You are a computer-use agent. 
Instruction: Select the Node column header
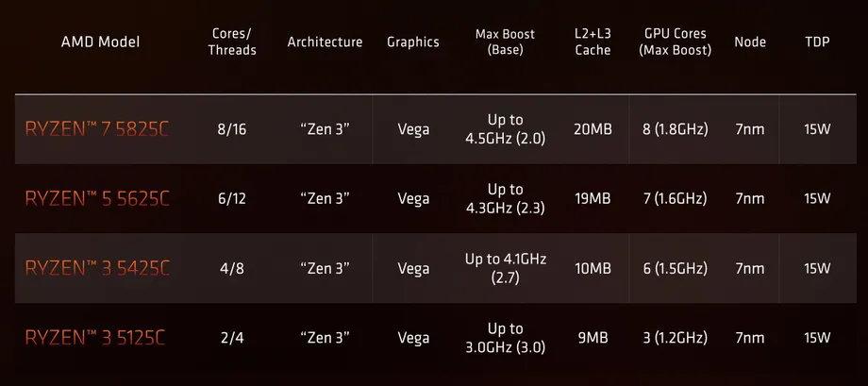tap(750, 42)
